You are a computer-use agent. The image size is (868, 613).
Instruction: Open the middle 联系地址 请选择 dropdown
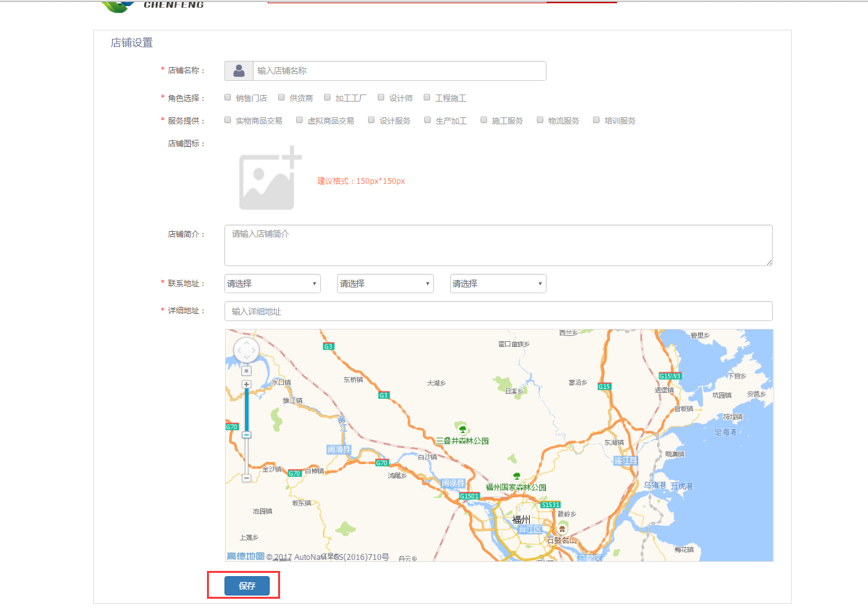(x=385, y=284)
